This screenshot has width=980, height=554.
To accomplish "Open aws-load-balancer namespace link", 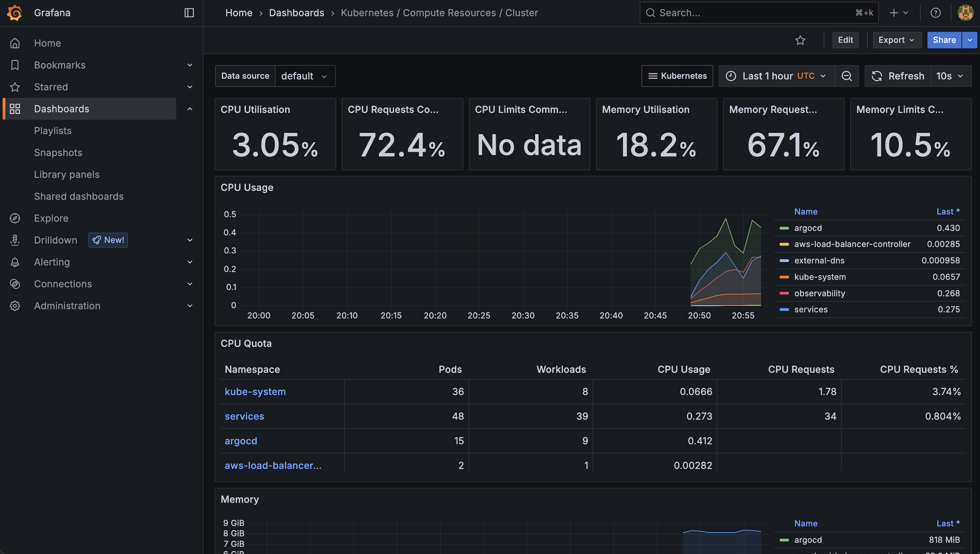I will 273,465.
